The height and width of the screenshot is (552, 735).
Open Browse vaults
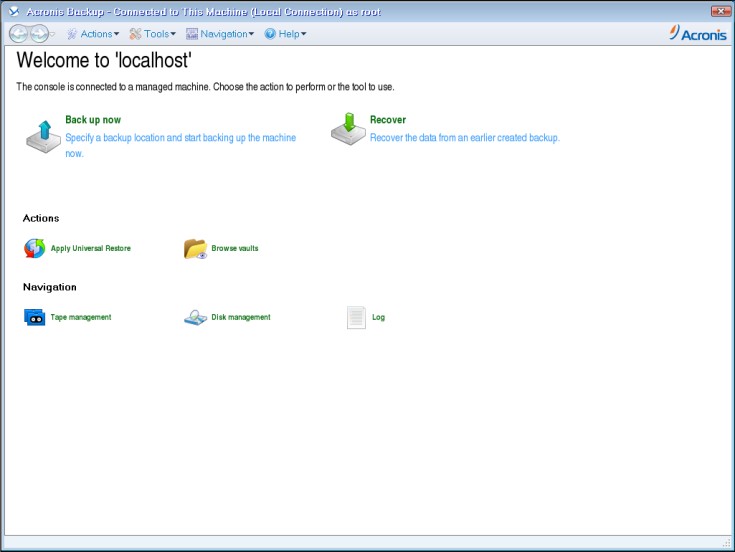click(x=235, y=248)
